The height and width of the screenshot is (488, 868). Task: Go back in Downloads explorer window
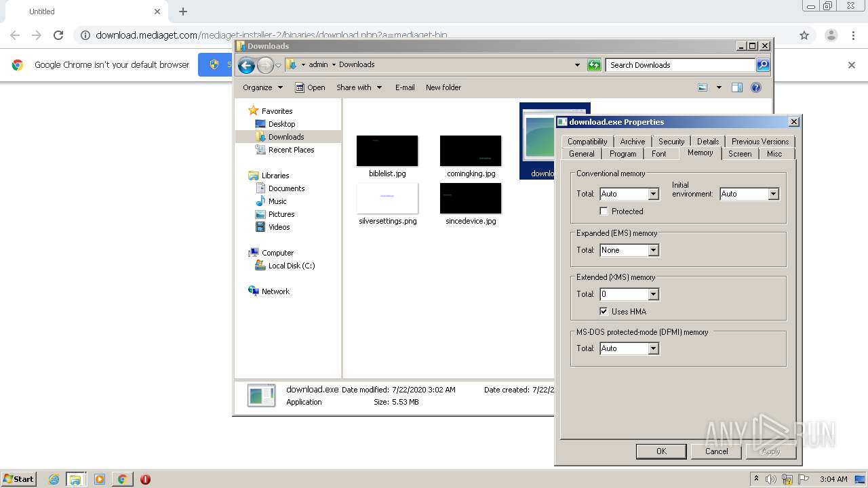(246, 65)
